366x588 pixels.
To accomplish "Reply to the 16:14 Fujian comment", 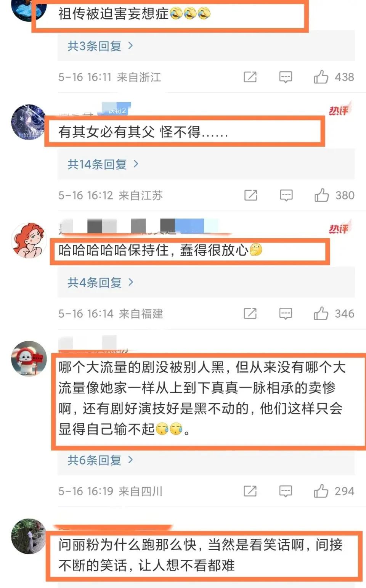I will (286, 313).
